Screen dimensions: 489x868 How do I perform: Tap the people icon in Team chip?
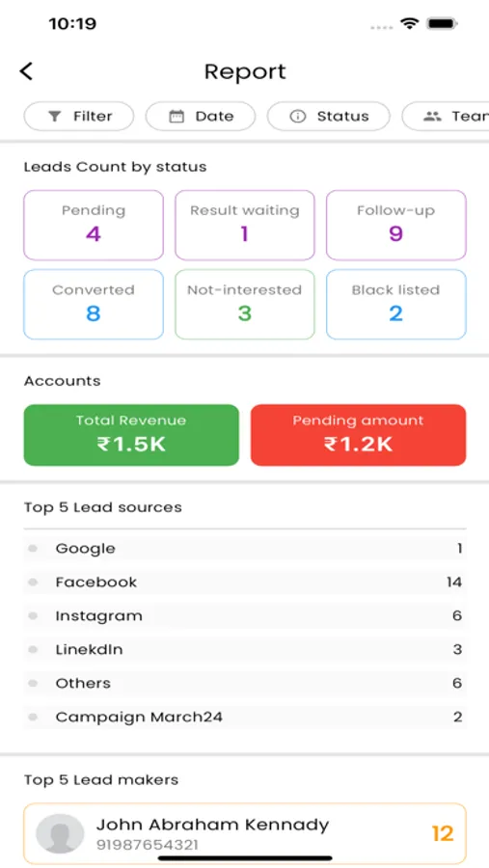pos(432,117)
